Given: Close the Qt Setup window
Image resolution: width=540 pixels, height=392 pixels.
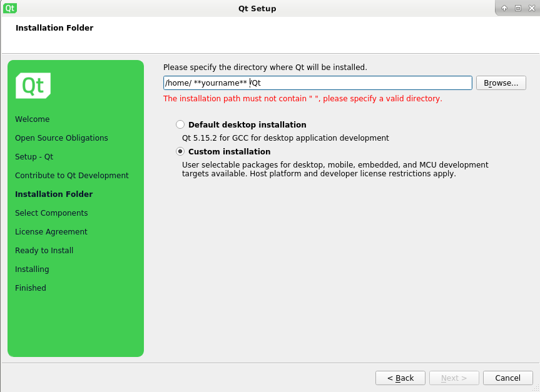Looking at the screenshot, I should (x=532, y=8).
